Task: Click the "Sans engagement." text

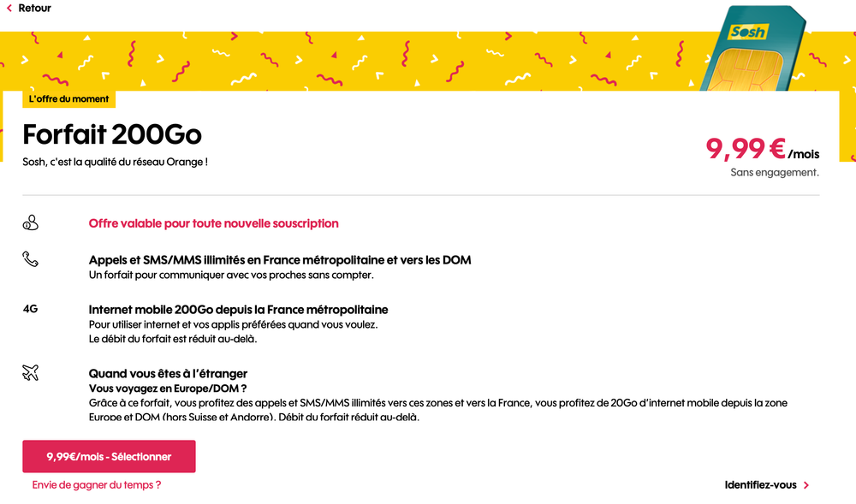Action: click(x=775, y=172)
